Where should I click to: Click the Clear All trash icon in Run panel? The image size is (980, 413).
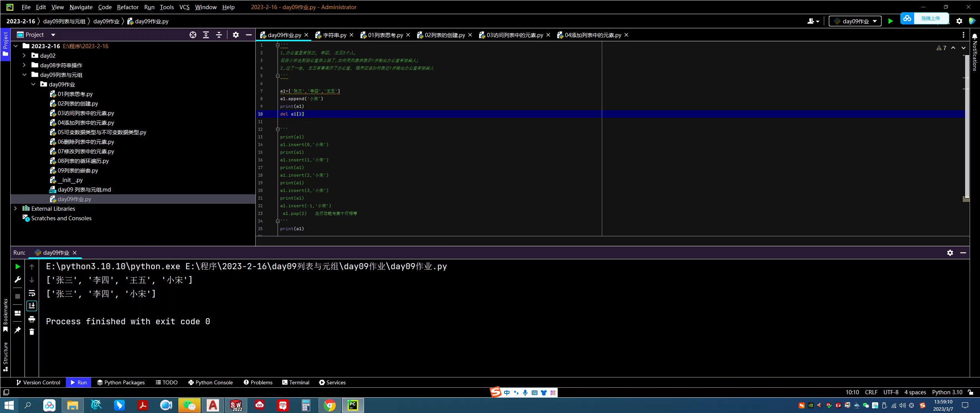(x=32, y=332)
